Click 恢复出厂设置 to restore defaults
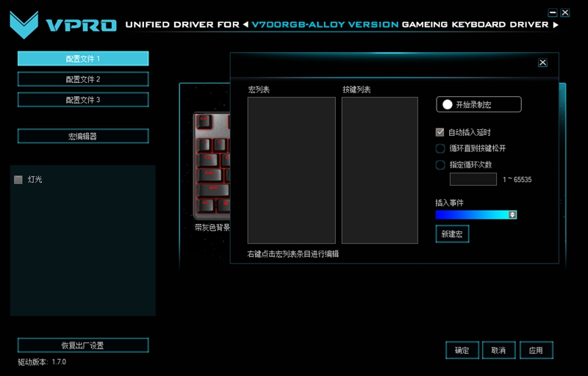The width and height of the screenshot is (588, 376). coord(83,345)
